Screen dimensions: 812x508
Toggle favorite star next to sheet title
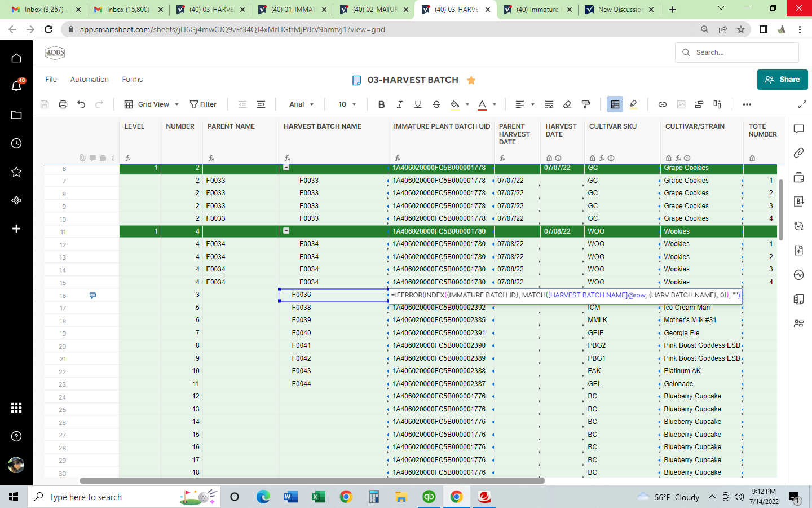(471, 80)
